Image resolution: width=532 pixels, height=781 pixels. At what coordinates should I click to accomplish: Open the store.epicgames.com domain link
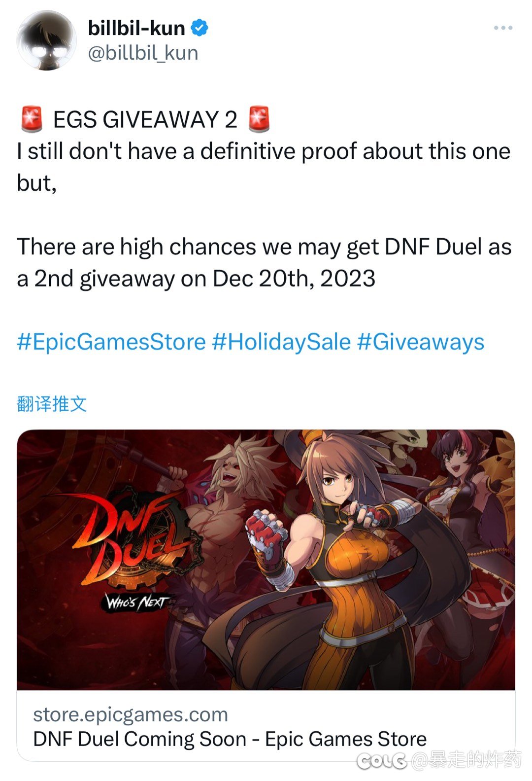coord(131,714)
